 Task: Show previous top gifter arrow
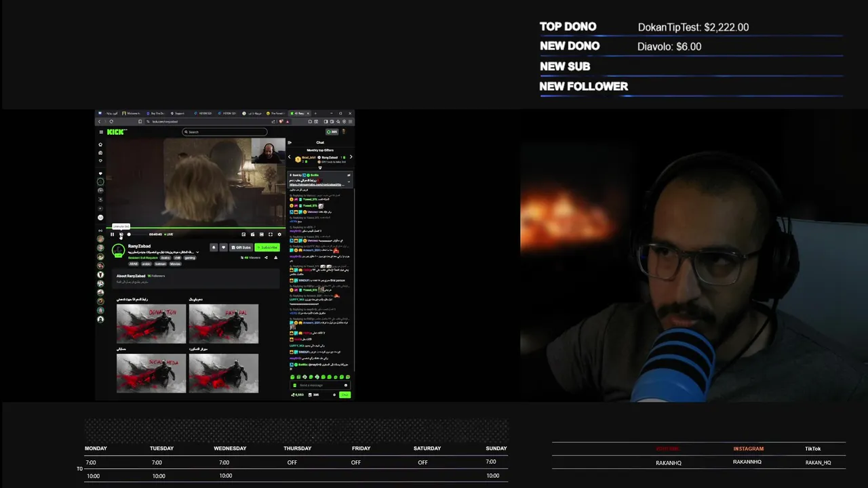(x=289, y=157)
